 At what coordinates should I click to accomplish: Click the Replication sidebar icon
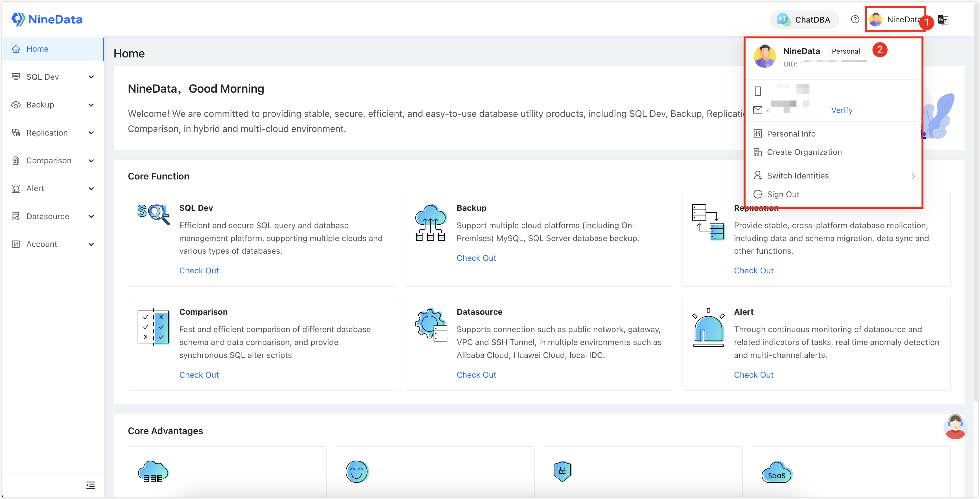(16, 133)
